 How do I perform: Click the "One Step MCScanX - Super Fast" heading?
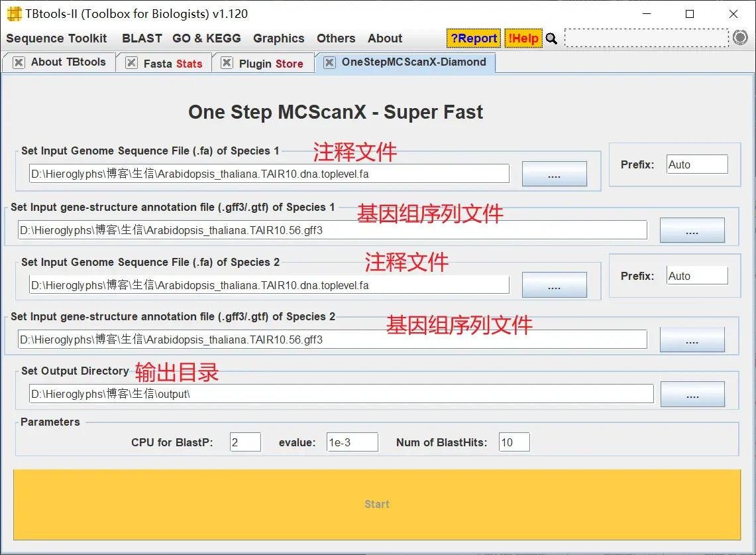pos(335,112)
